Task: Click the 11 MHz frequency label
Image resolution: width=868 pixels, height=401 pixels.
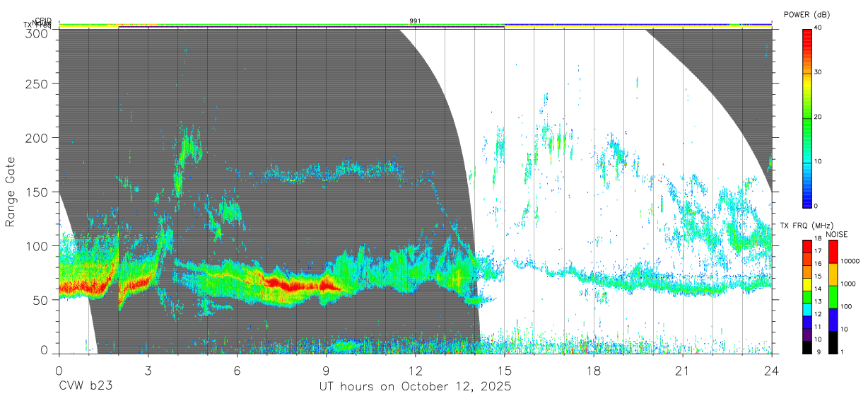Action: pos(819,327)
